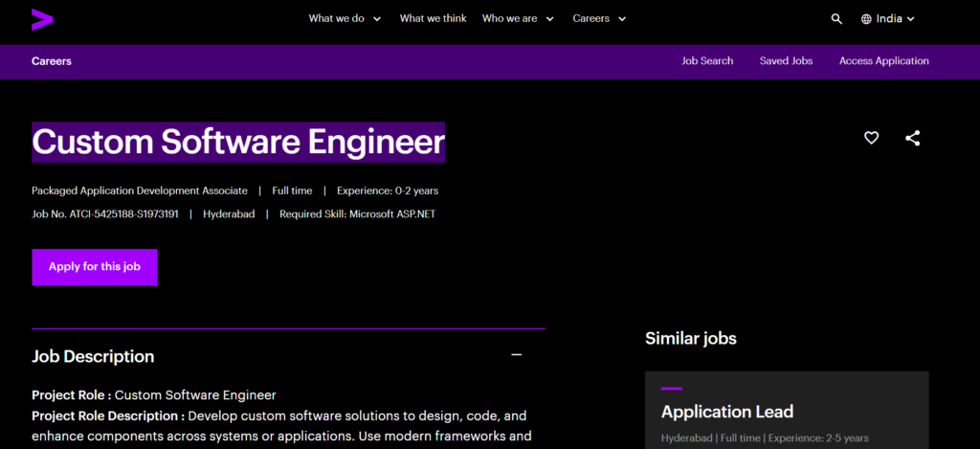Click the share icon for this job
This screenshot has width=980, height=449.
pyautogui.click(x=912, y=138)
